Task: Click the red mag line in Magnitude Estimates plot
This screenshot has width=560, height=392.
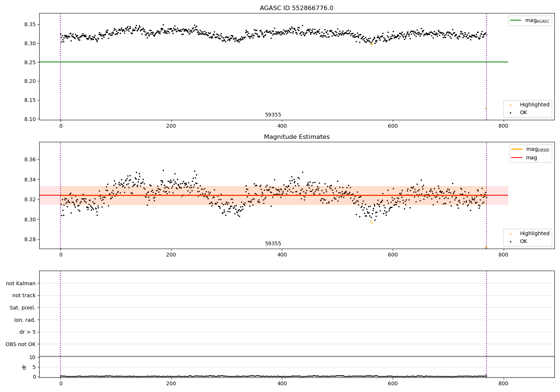Action: 273,195
